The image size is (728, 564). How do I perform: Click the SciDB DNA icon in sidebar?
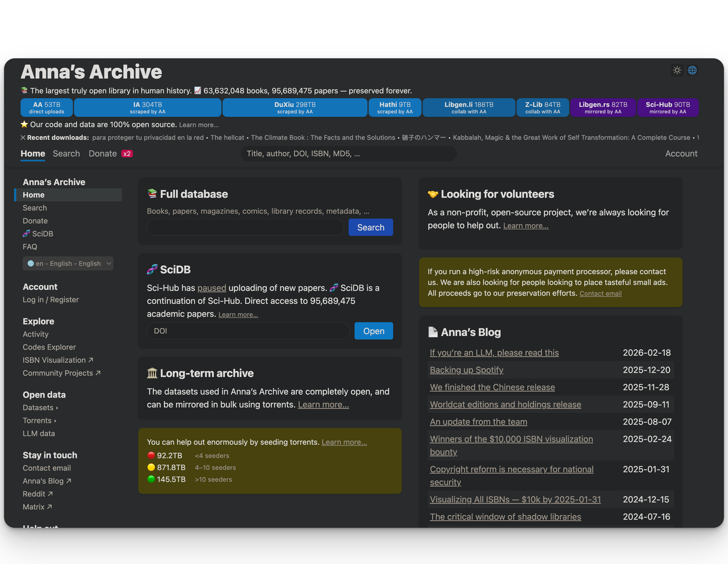point(26,234)
